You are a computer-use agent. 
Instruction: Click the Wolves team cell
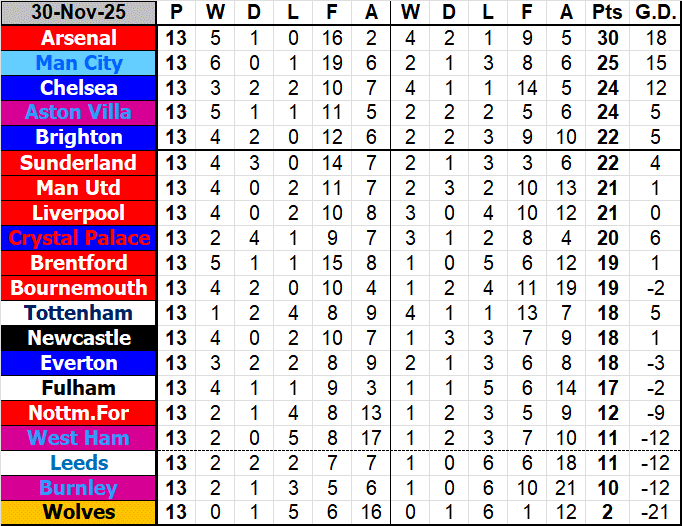tap(79, 513)
